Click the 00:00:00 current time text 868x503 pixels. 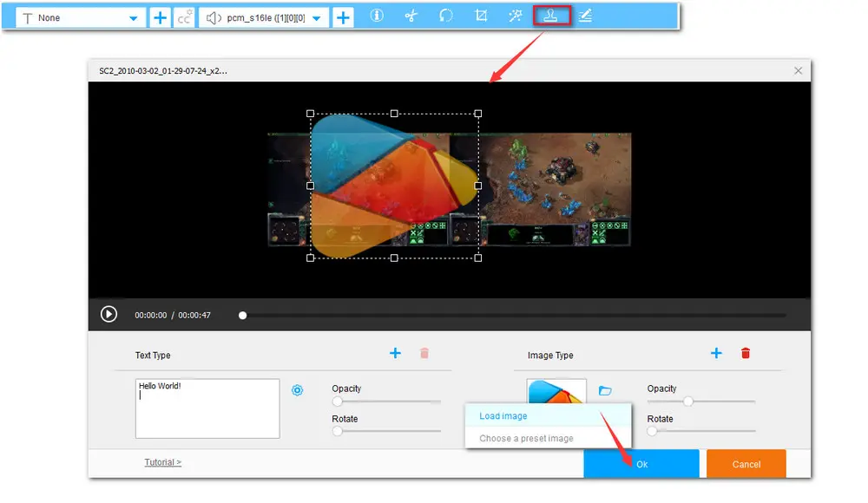(150, 316)
